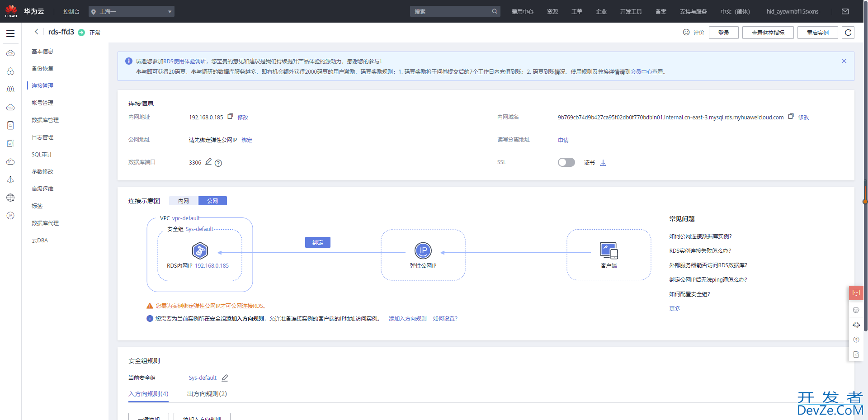Click the 控制台 console link
868x420 pixels.
pos(71,12)
